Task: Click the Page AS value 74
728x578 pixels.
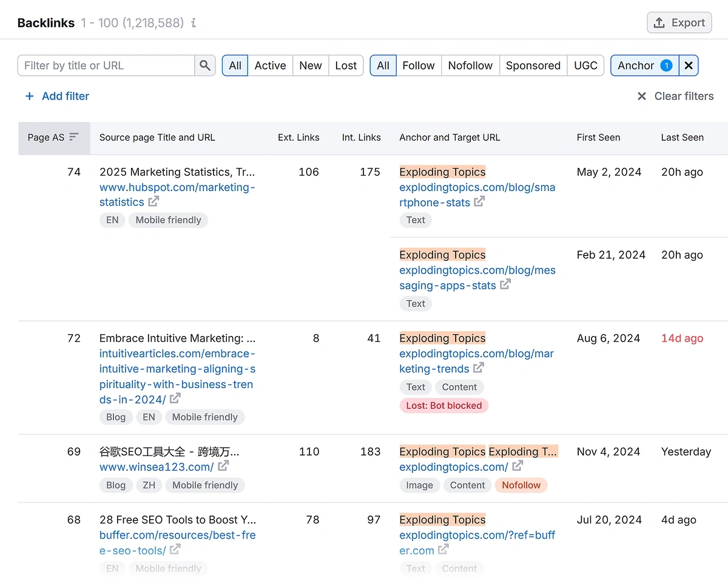Action: click(73, 172)
